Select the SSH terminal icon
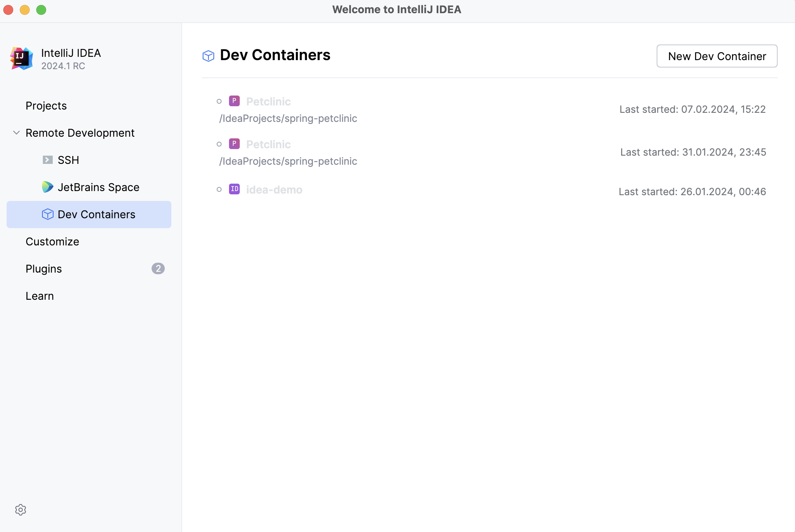 [x=47, y=160]
